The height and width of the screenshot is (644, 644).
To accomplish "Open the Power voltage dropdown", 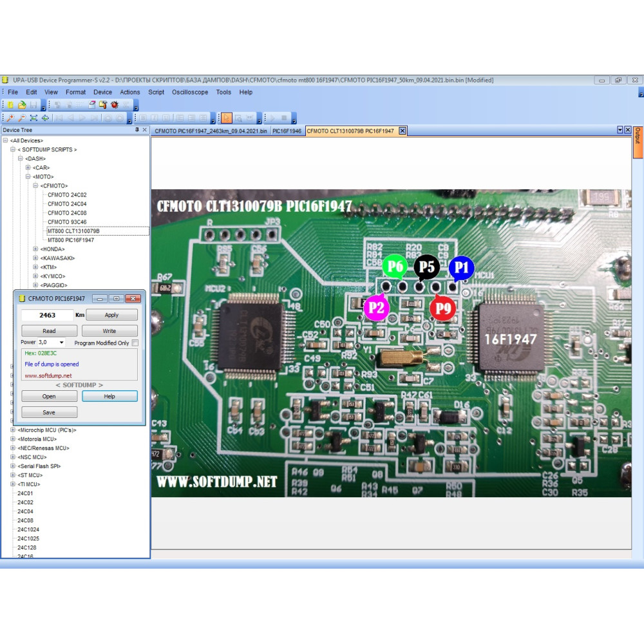I will pos(62,342).
